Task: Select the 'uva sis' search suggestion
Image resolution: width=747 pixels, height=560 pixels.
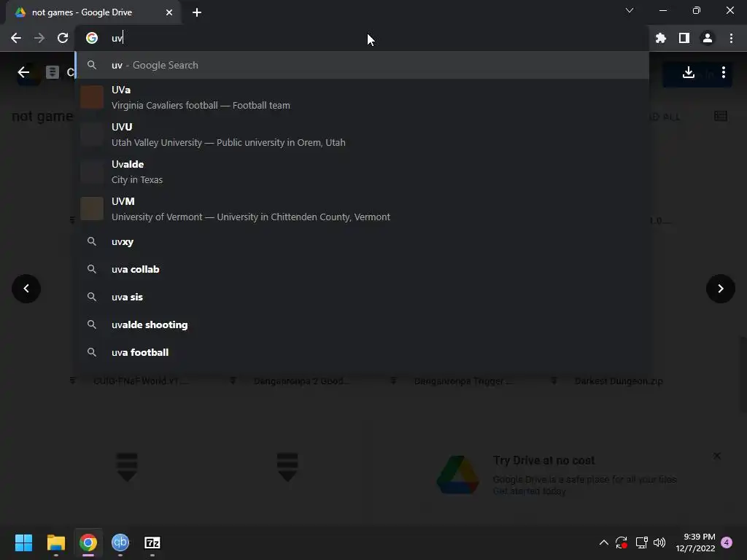Action: click(362, 297)
